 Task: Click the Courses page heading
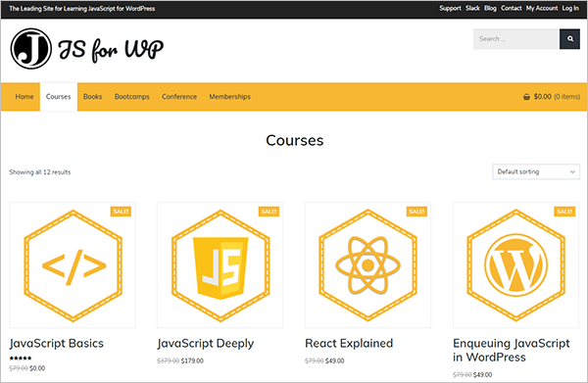pos(294,140)
